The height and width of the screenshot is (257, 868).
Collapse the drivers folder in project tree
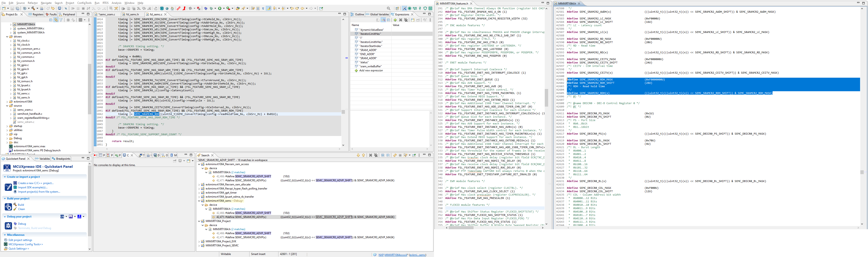click(x=7, y=37)
